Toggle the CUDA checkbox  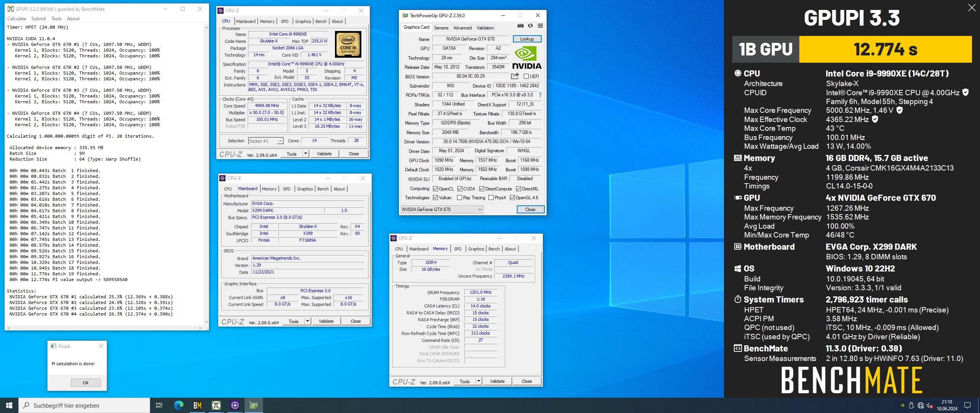(460, 189)
